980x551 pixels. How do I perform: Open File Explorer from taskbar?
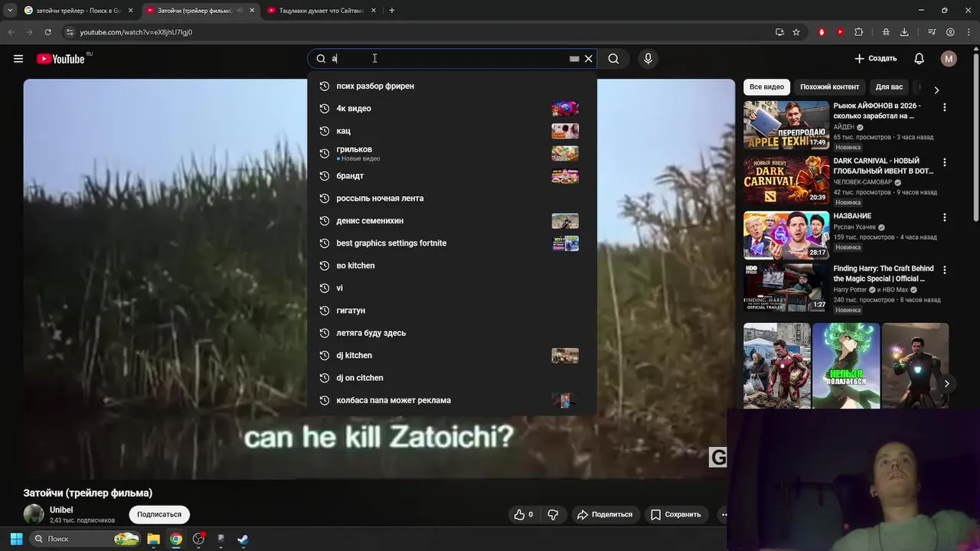[153, 539]
